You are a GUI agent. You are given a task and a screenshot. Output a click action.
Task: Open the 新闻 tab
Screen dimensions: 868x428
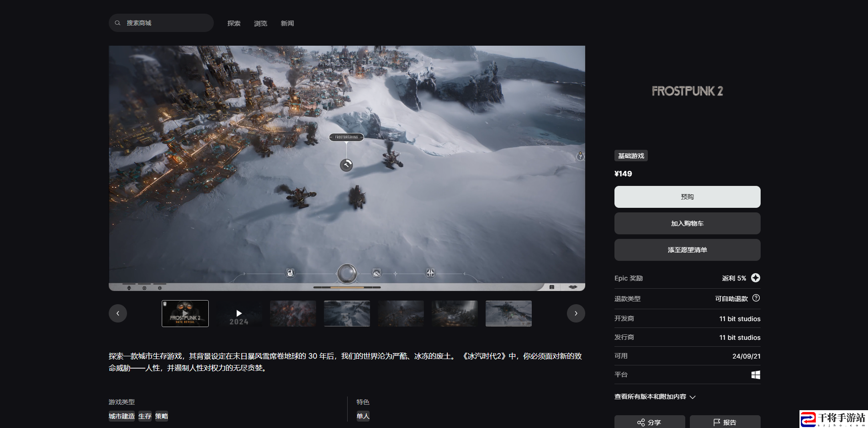(287, 23)
